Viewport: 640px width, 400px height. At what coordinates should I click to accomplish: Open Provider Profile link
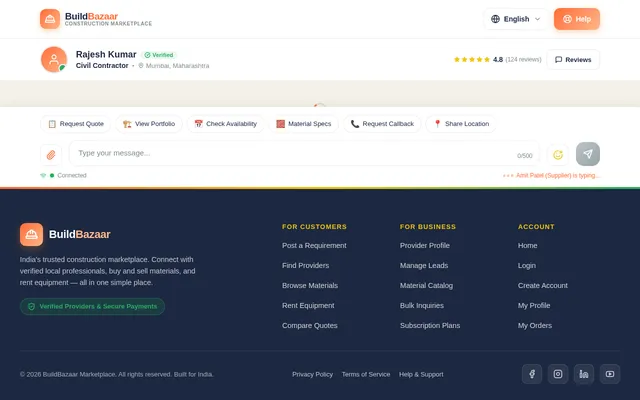424,245
